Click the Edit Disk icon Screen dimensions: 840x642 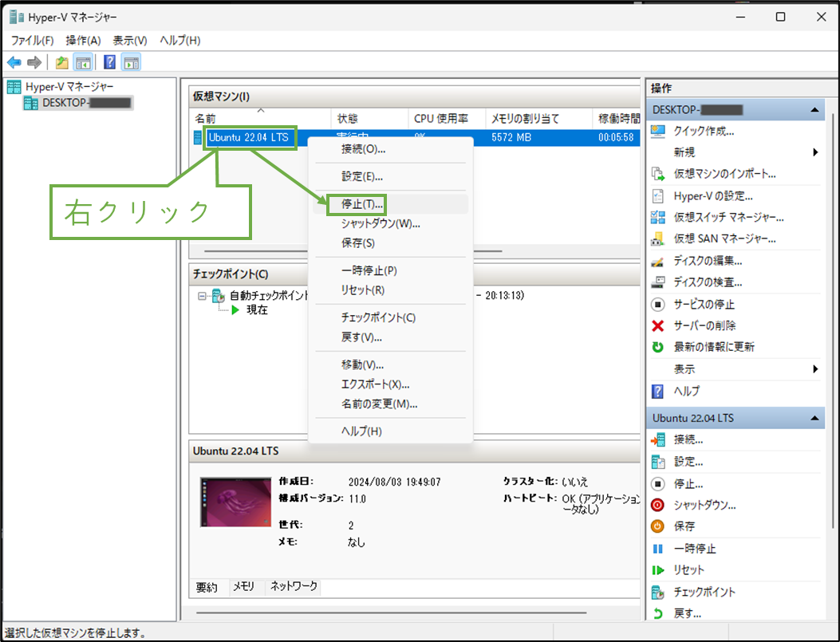[x=658, y=262]
